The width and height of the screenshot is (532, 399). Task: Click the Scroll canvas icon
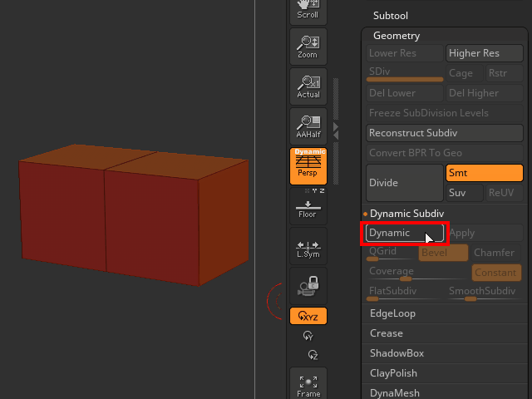point(308,11)
